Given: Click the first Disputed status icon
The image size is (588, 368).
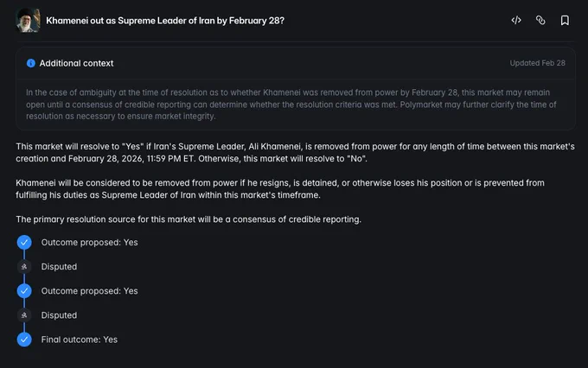Looking at the screenshot, I should (24, 267).
